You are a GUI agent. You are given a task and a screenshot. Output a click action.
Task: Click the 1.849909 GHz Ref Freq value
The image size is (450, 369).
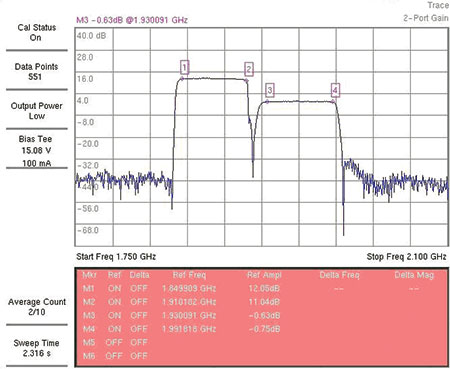(x=189, y=288)
